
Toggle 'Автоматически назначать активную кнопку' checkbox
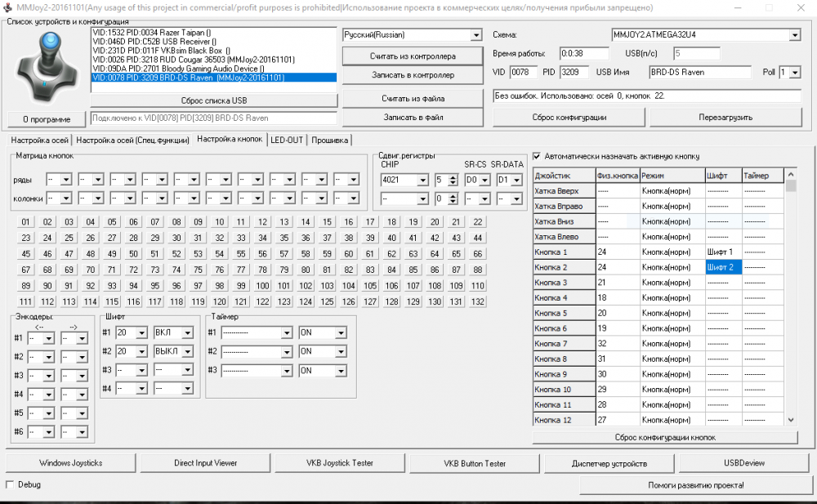(537, 156)
